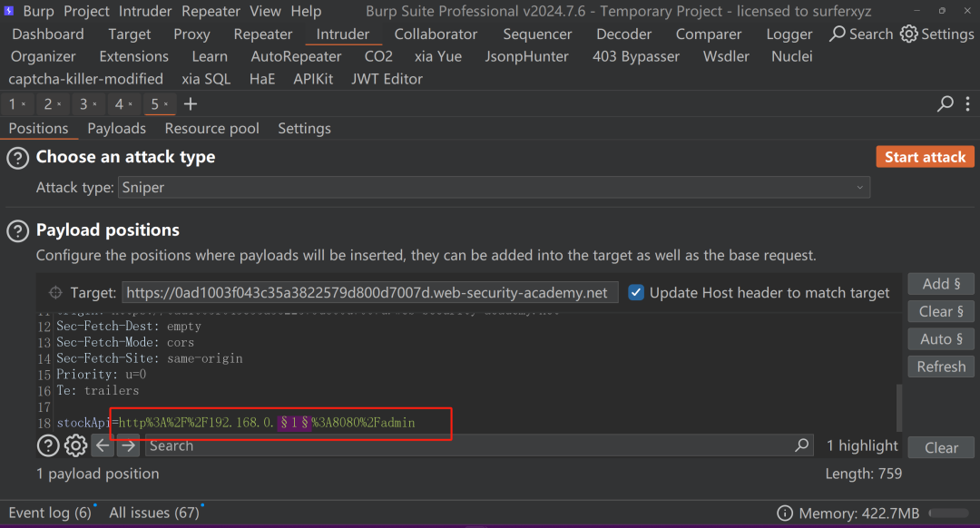
Task: Open the Project menu
Action: coord(86,11)
